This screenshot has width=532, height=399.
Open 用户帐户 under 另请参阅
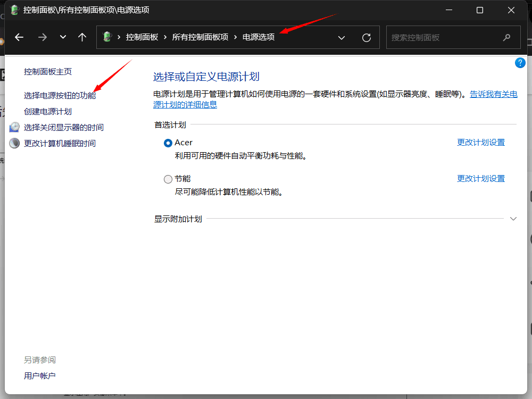pyautogui.click(x=40, y=376)
